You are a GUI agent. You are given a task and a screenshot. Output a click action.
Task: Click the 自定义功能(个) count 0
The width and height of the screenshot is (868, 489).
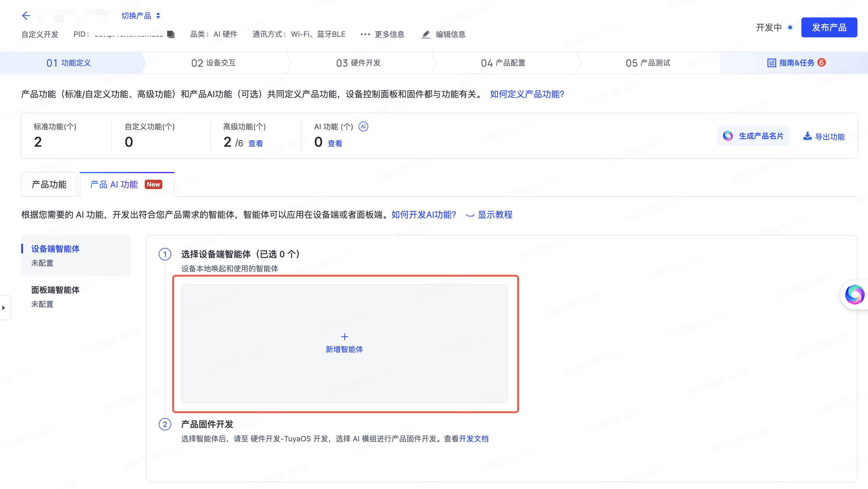tap(129, 142)
